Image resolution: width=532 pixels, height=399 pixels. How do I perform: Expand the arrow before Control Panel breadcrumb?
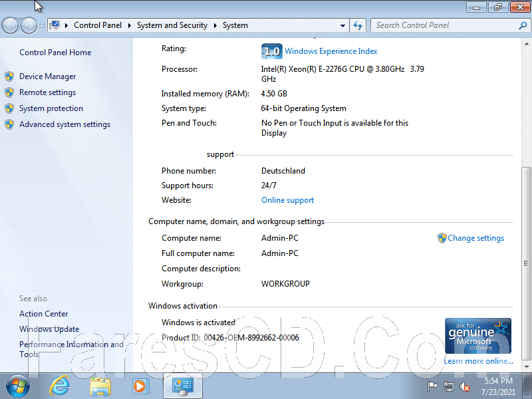click(x=66, y=25)
